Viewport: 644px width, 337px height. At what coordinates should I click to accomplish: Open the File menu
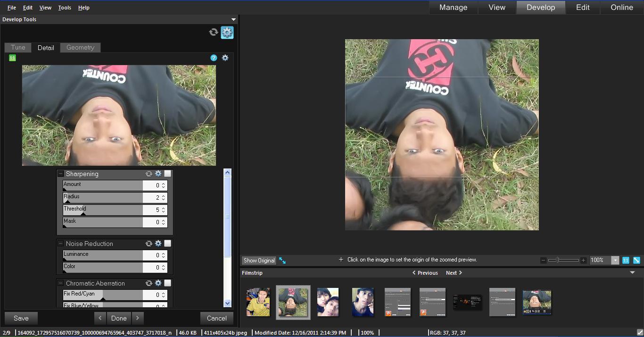[x=12, y=8]
